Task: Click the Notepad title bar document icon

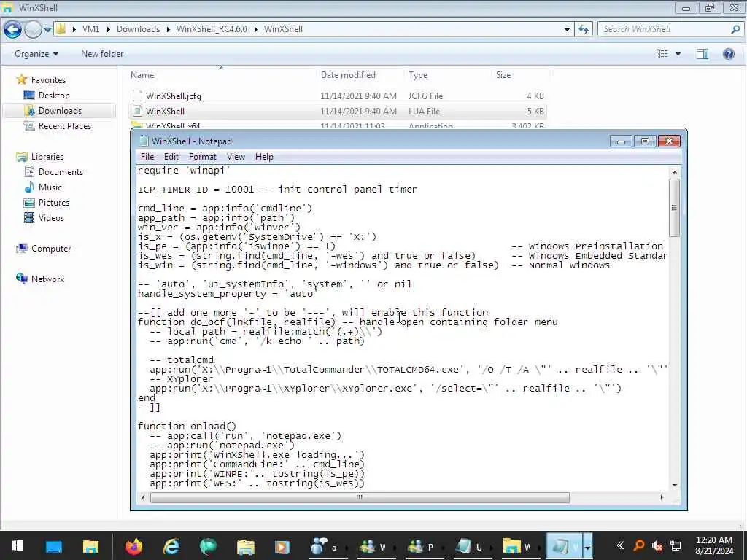Action: pos(144,141)
